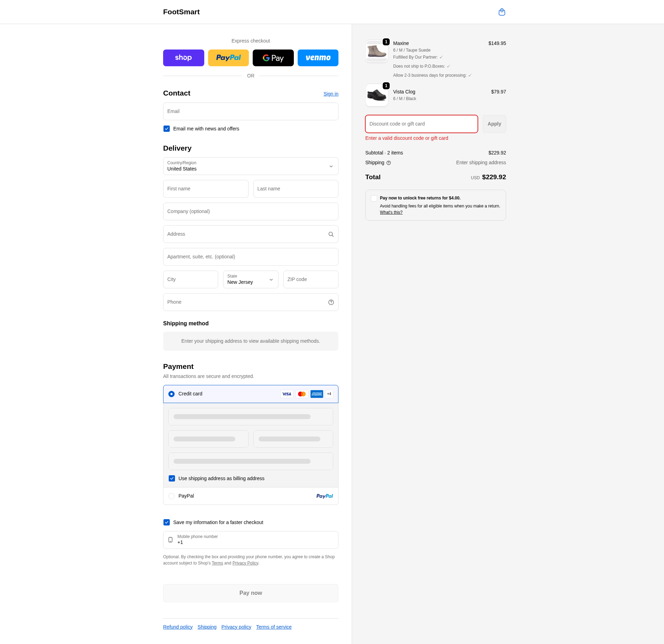The width and height of the screenshot is (664, 644).
Task: Click the Maxine boot product thumbnail
Action: [376, 51]
